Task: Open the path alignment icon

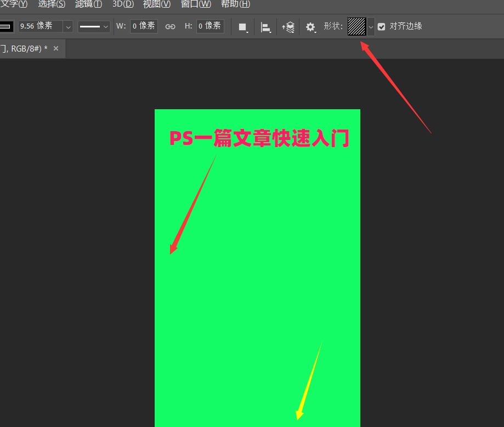Action: tap(266, 27)
